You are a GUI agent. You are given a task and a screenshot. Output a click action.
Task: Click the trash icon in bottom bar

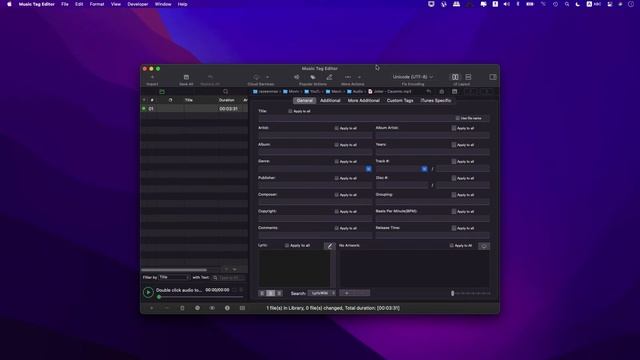click(182, 308)
